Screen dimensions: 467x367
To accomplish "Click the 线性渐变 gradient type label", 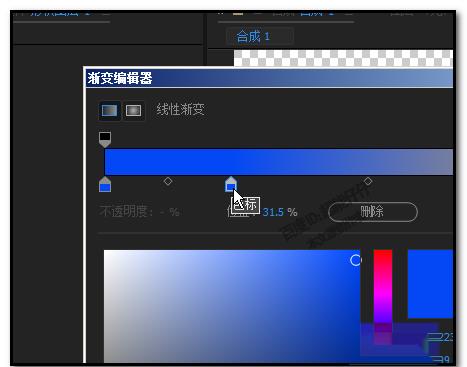I will [181, 109].
